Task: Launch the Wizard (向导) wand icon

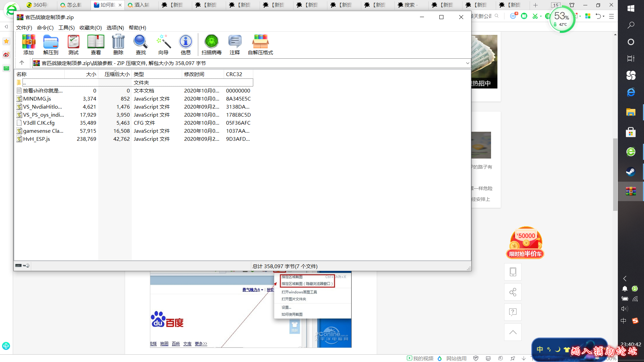Action: click(163, 45)
